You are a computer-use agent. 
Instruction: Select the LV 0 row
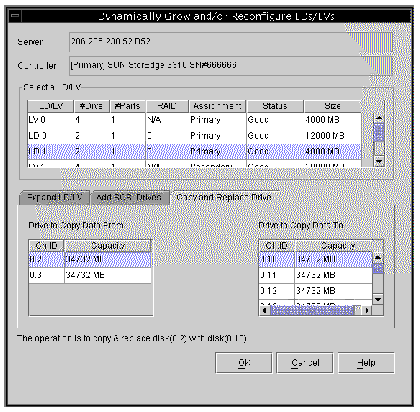pos(194,120)
